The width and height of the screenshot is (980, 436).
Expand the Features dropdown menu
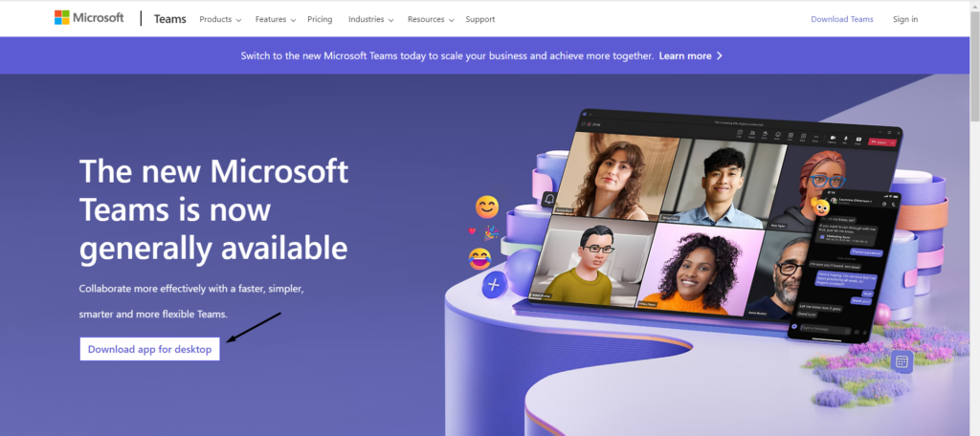coord(275,19)
